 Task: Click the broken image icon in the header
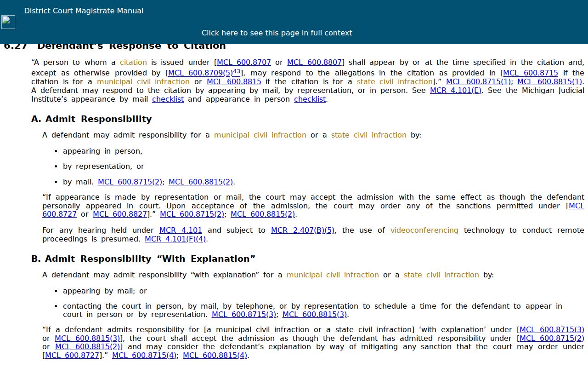pos(8,22)
